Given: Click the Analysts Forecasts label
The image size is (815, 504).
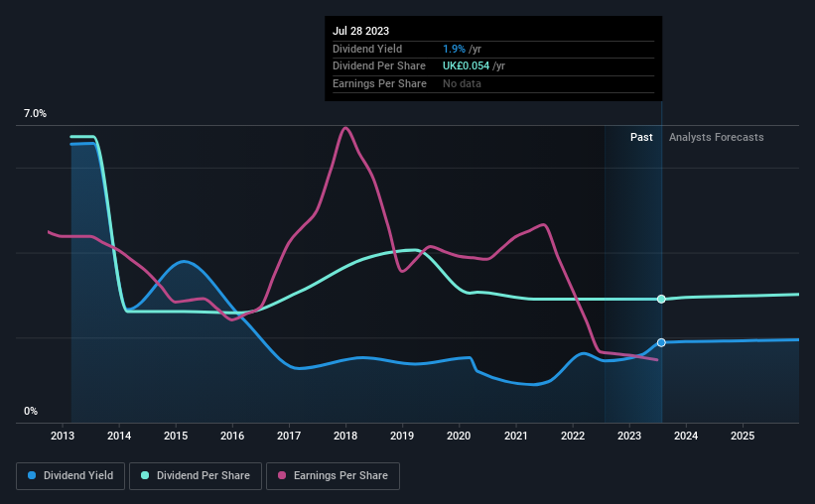Looking at the screenshot, I should 717,137.
